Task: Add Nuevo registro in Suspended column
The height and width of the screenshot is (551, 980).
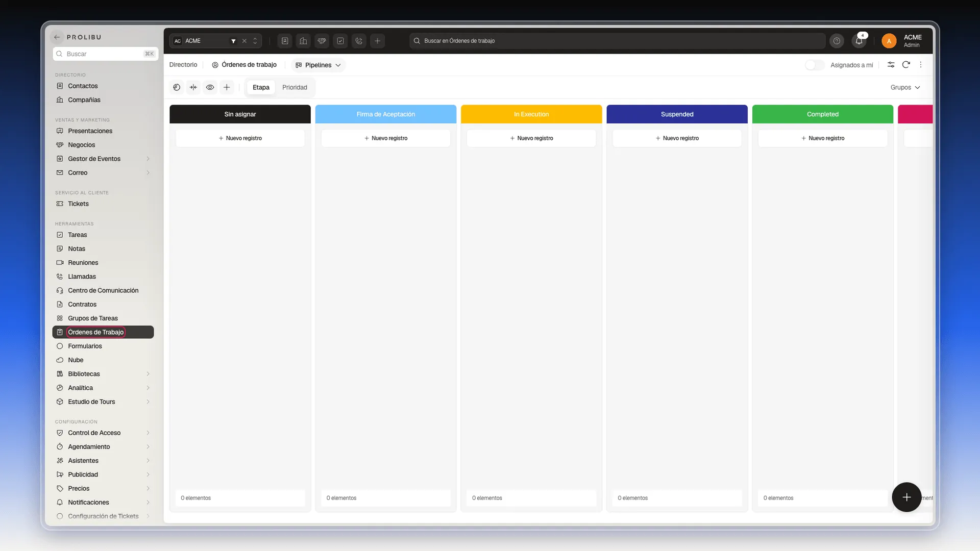Action: pyautogui.click(x=677, y=138)
